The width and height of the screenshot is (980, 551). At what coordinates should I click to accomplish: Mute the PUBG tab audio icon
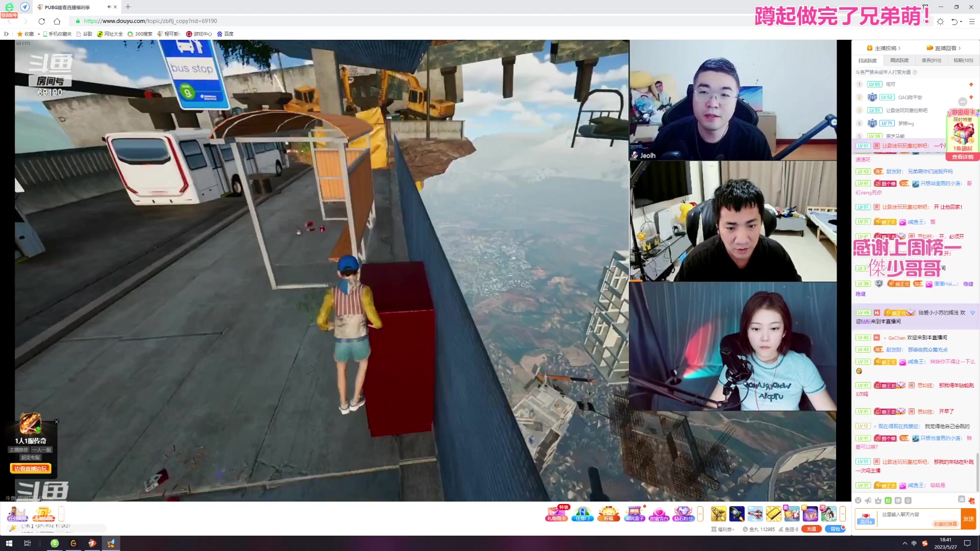(x=109, y=7)
